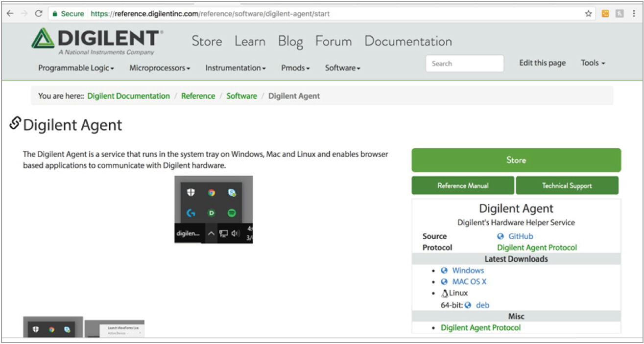Click the green Secure padlock icon
This screenshot has height=344, width=644.
55,14
